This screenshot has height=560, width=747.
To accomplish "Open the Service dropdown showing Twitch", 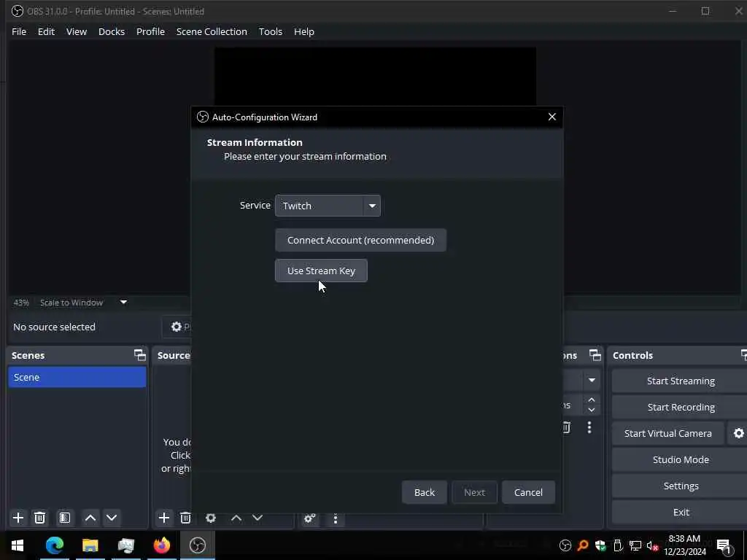I will pyautogui.click(x=328, y=206).
